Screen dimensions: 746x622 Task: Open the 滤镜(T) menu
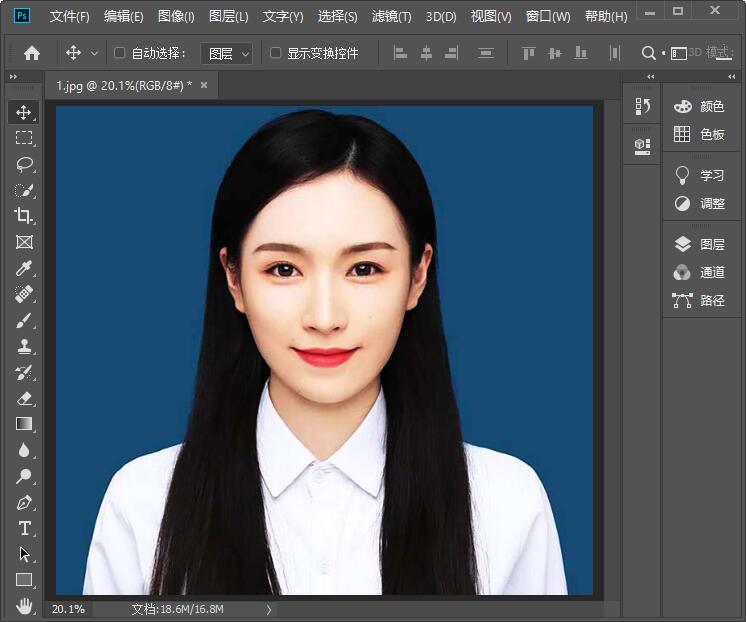391,17
